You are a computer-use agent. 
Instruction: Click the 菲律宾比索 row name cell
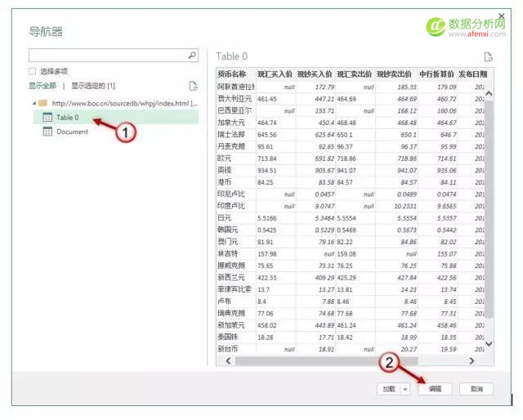pyautogui.click(x=235, y=289)
